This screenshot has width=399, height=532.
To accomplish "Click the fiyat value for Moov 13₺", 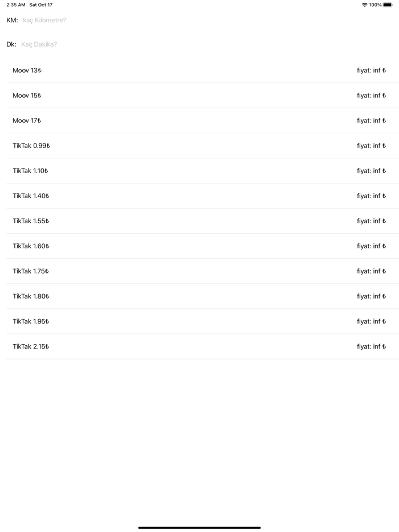I will [371, 71].
